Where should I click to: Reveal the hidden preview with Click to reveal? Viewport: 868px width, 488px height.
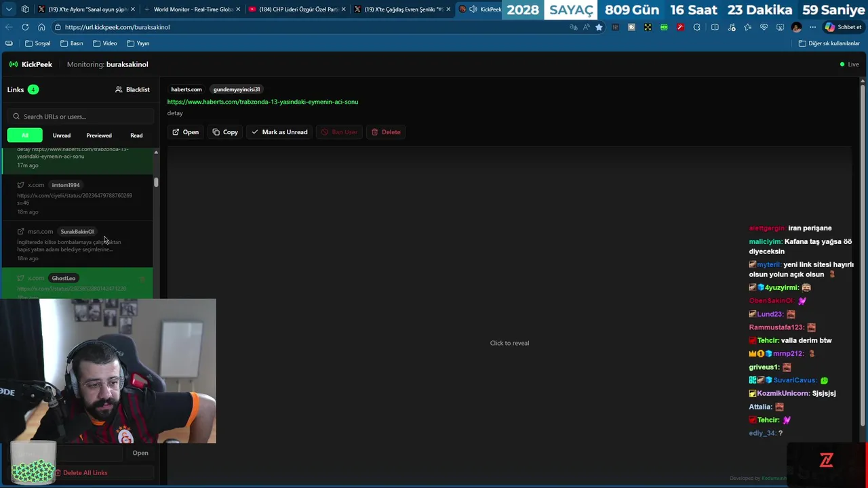click(x=509, y=343)
